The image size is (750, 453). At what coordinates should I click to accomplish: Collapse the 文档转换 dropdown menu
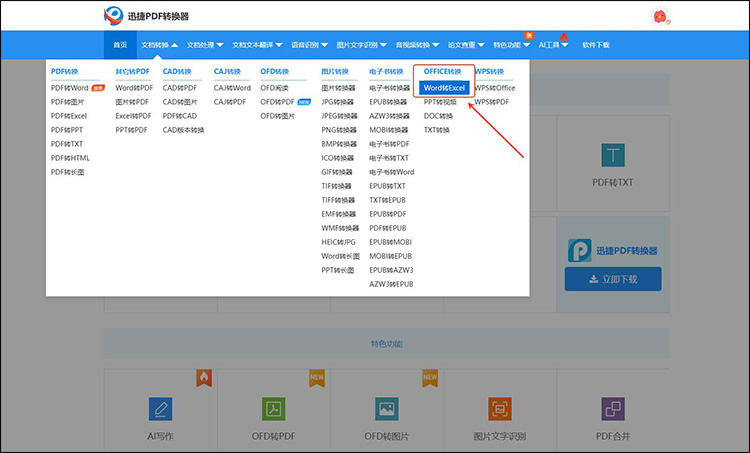click(160, 45)
